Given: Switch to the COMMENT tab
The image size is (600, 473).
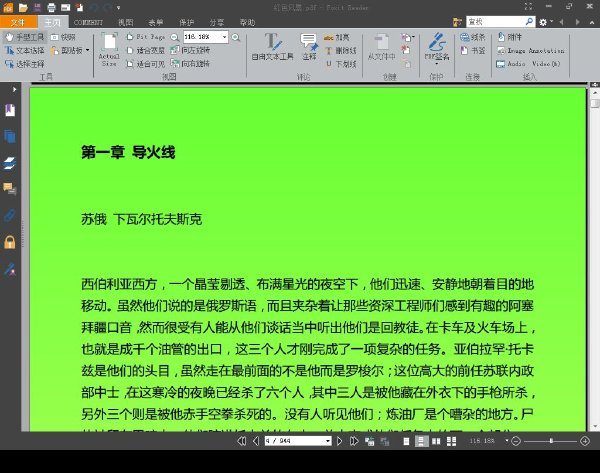Looking at the screenshot, I should tap(88, 23).
